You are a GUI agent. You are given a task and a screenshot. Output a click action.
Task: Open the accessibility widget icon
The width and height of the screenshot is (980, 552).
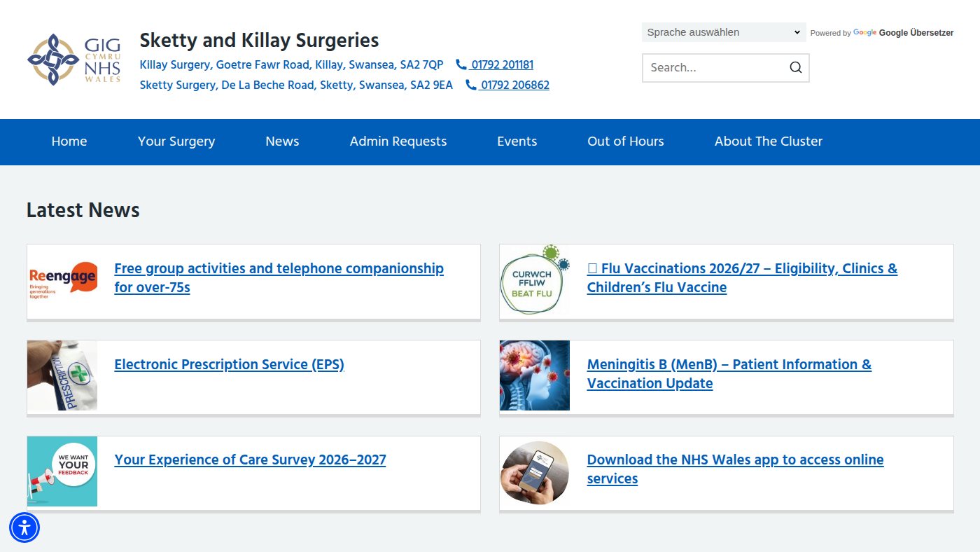(x=24, y=527)
